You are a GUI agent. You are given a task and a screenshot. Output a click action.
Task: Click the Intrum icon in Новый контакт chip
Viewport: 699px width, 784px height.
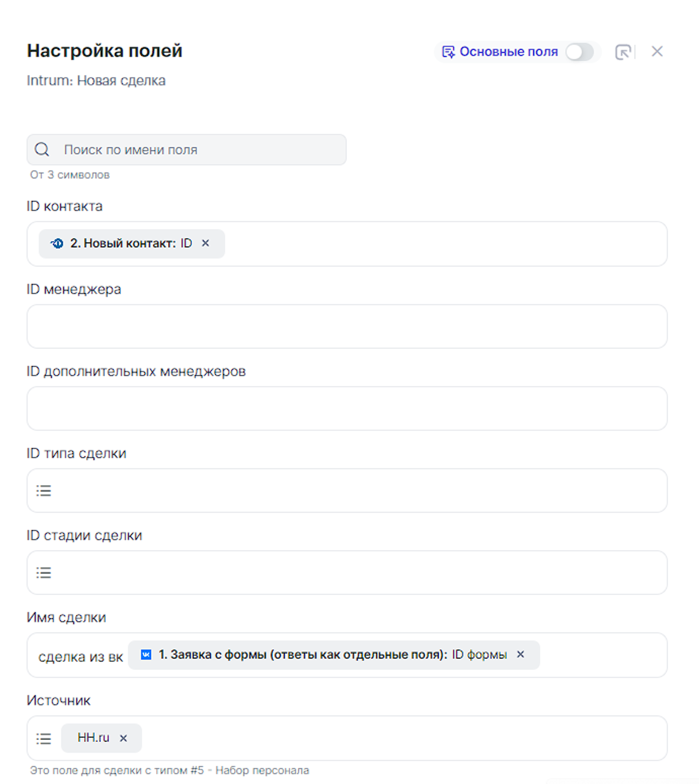[57, 244]
